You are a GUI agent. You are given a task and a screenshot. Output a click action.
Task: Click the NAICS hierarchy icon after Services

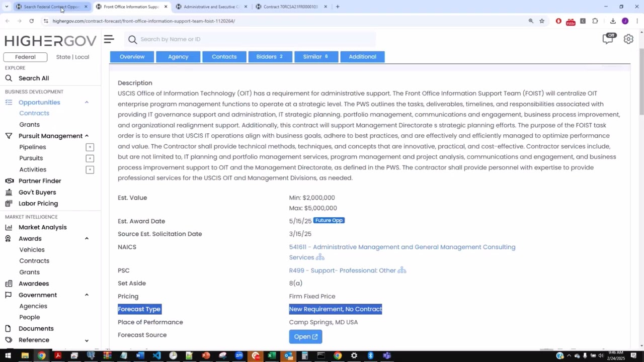320,257
